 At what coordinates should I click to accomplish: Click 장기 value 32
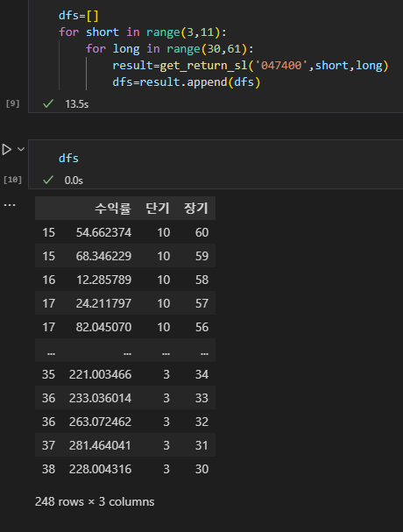(201, 422)
